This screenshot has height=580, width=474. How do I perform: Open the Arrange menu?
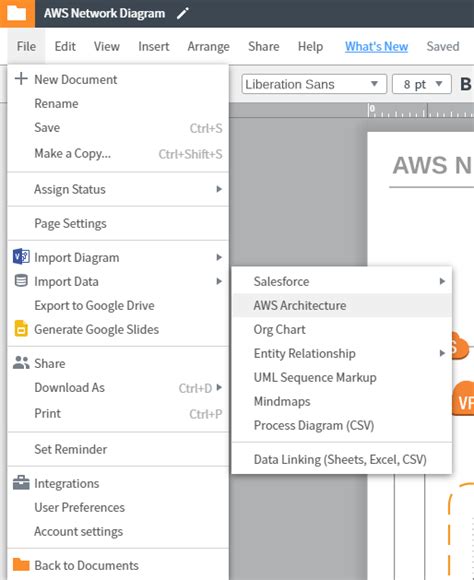point(208,47)
